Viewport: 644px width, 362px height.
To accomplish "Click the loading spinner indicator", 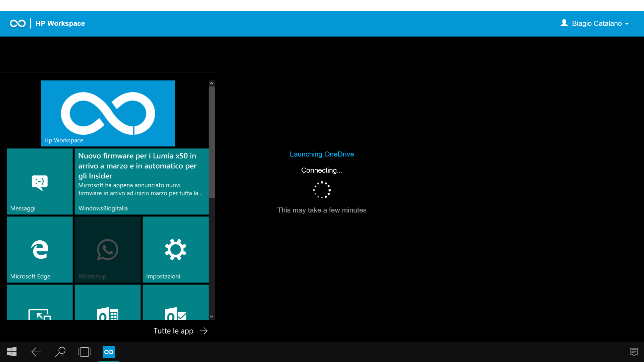I will [322, 190].
